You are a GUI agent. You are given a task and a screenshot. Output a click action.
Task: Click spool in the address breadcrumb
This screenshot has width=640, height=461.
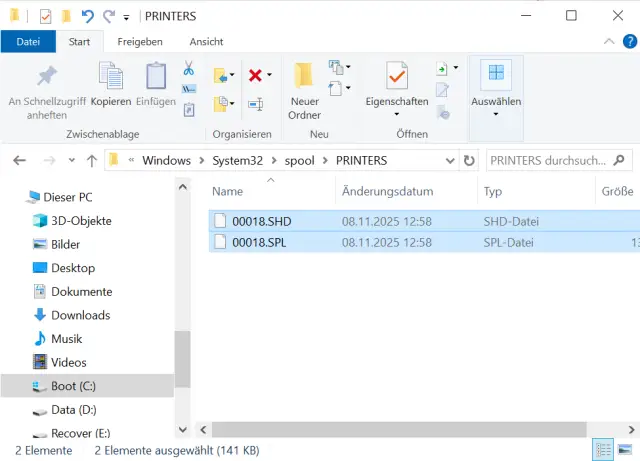point(300,160)
